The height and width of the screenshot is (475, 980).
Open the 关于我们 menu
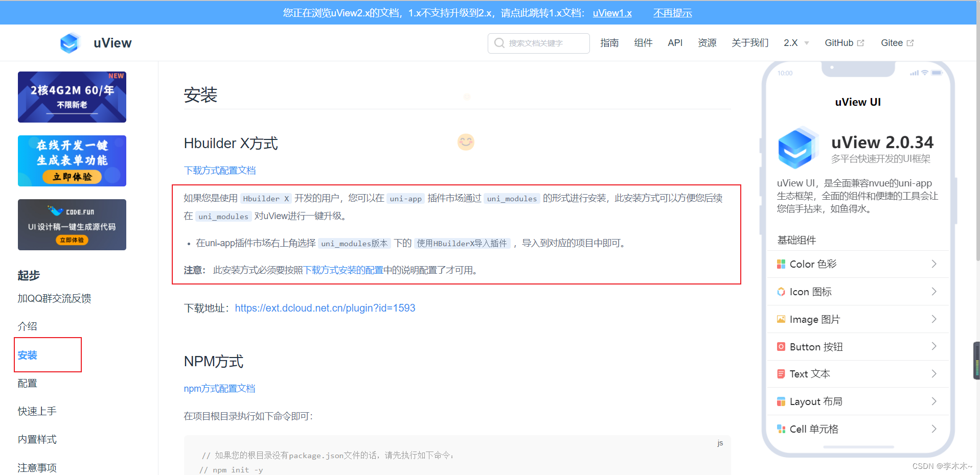point(750,43)
